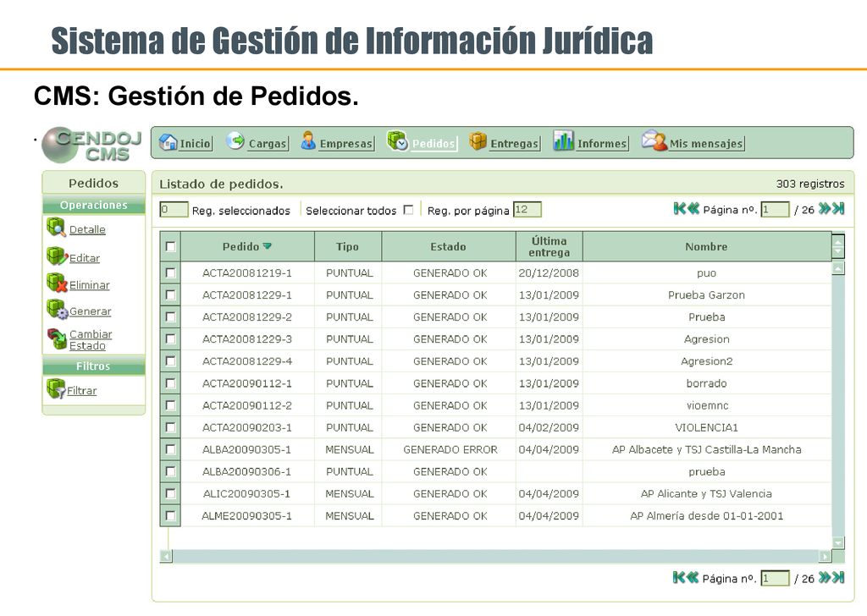Click the Pedidos box-with-clock icon
The height and width of the screenshot is (616, 867).
pyautogui.click(x=398, y=140)
